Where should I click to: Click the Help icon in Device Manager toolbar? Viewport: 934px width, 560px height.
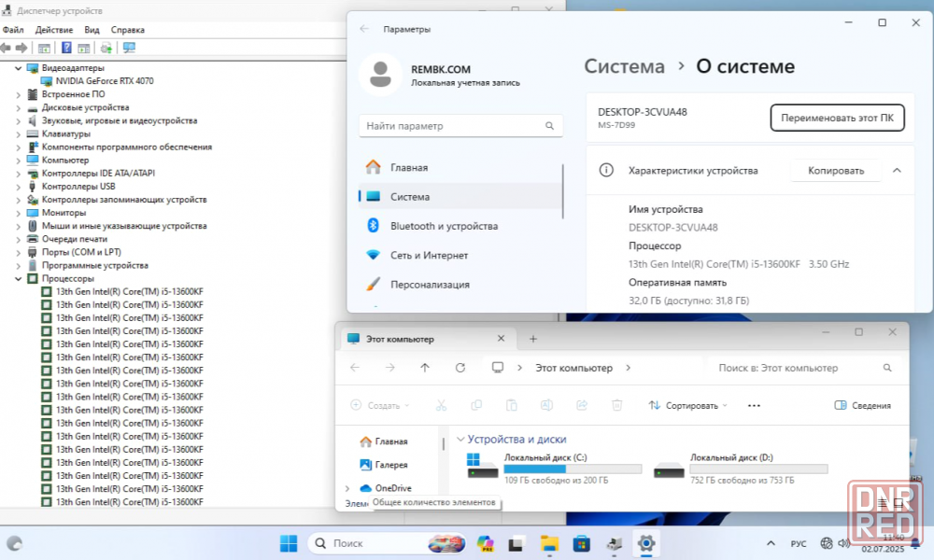pyautogui.click(x=66, y=48)
